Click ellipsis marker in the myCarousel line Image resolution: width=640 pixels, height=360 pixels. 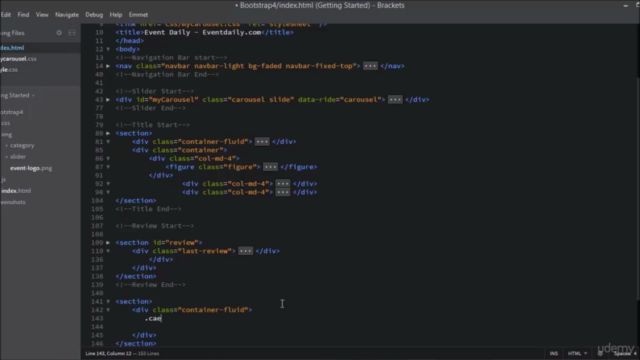(x=395, y=100)
